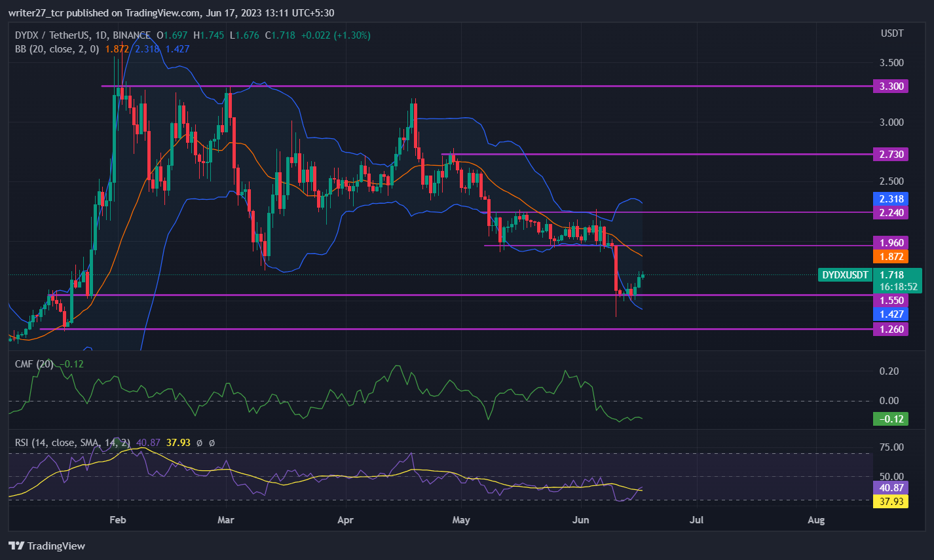Click the Apr label on time axis
This screenshot has width=934, height=560.
[345, 520]
